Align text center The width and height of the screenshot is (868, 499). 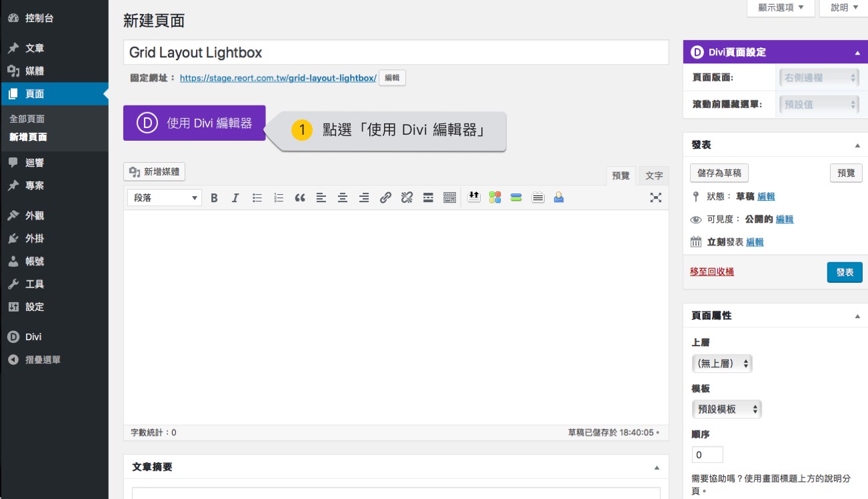(x=343, y=197)
